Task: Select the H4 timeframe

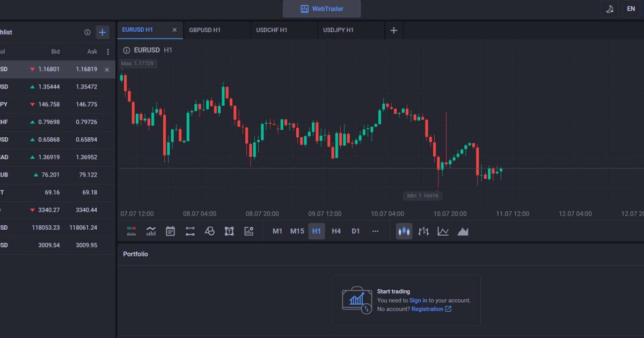Action: click(x=336, y=231)
